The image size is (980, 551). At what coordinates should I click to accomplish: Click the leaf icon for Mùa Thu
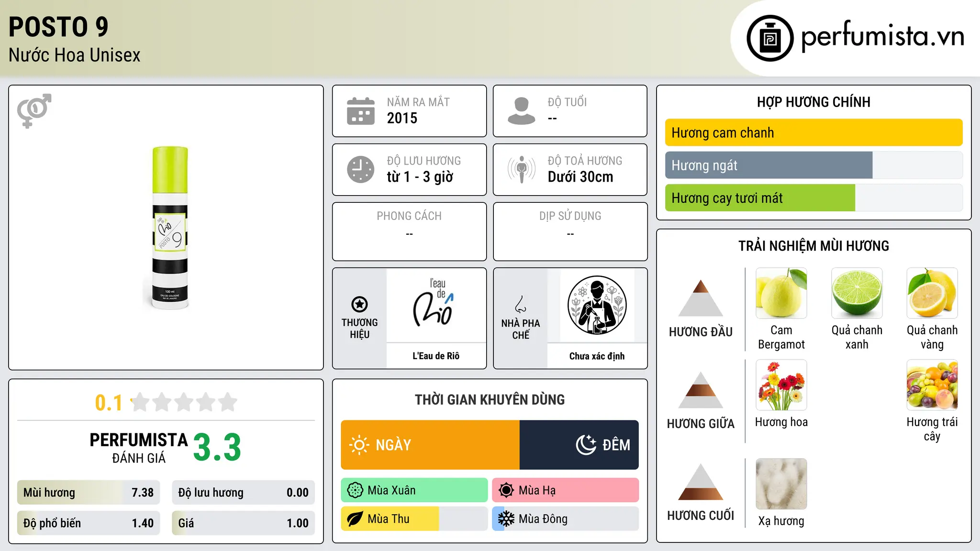(x=355, y=519)
